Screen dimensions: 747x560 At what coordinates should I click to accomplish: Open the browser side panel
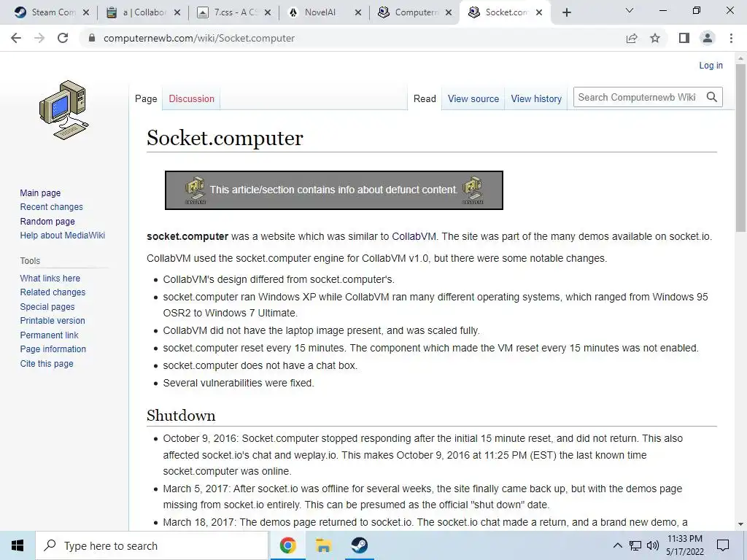coord(684,38)
